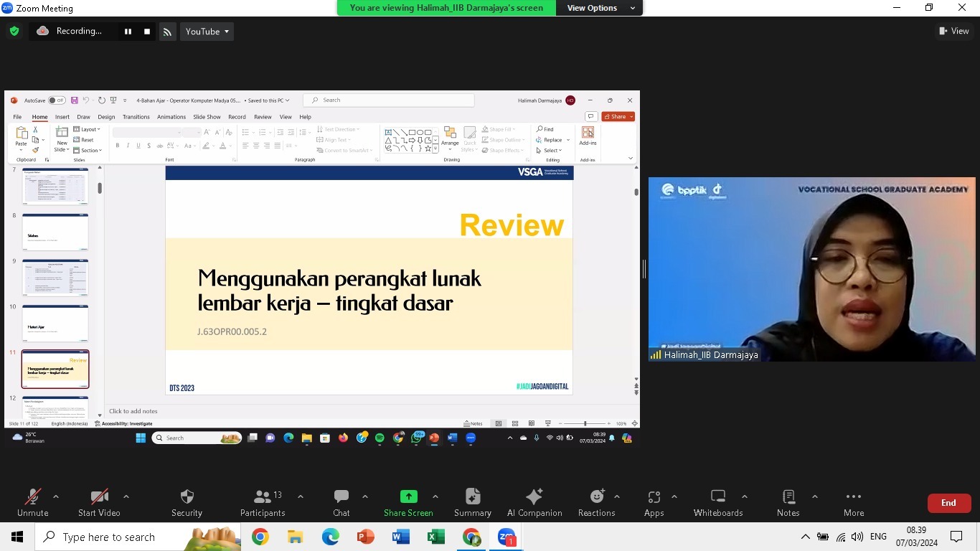Image resolution: width=980 pixels, height=551 pixels.
Task: Pause the Zoom recording
Action: (x=128, y=31)
